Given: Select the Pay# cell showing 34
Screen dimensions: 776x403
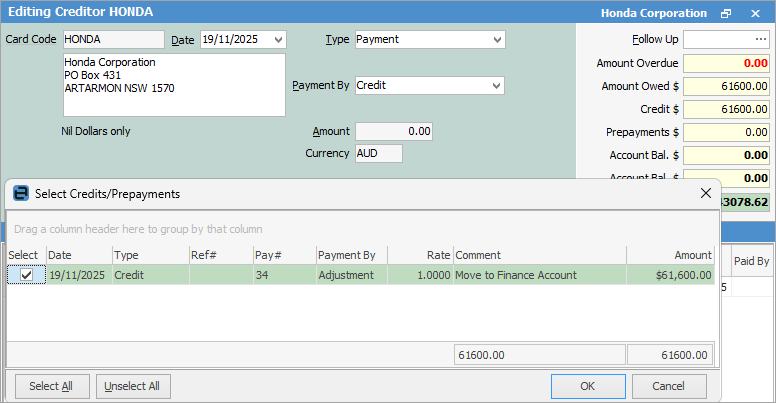Looking at the screenshot, I should tap(285, 275).
